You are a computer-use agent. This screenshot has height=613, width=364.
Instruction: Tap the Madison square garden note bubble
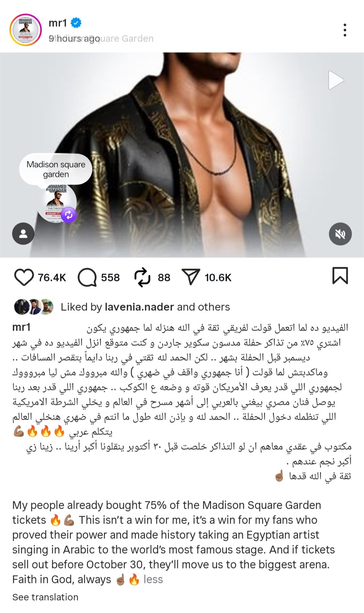(x=56, y=169)
